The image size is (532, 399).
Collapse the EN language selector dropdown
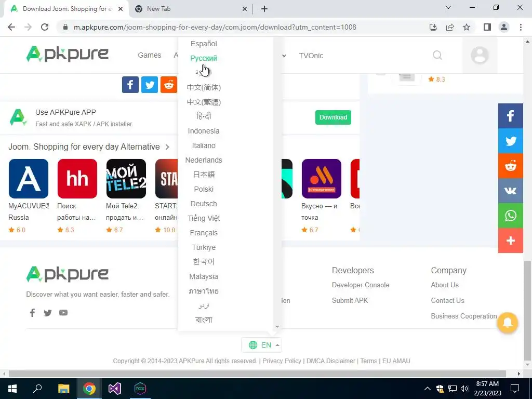262,345
